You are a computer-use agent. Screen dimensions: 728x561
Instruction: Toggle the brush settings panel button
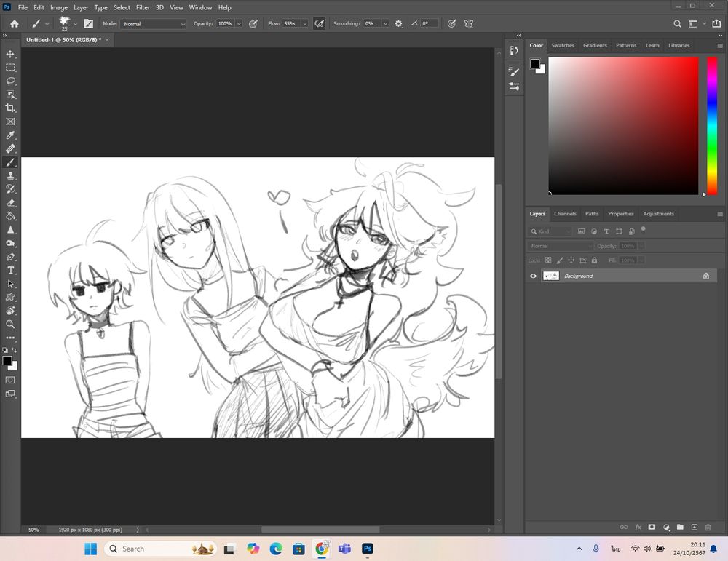point(88,24)
